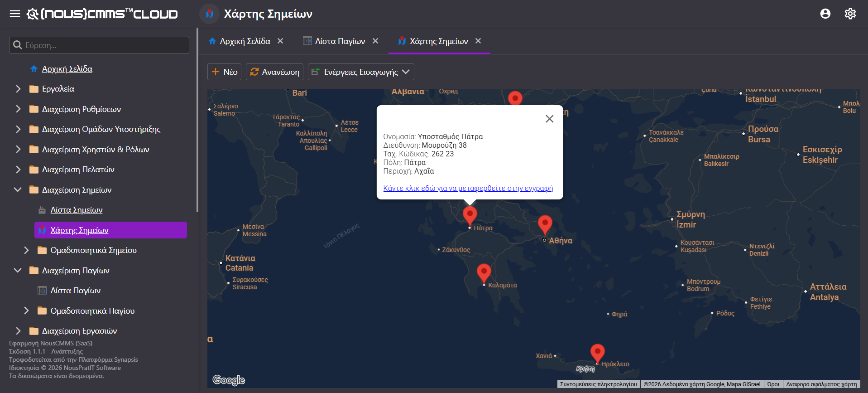Open Λίστα Σημείων in the sidebar
The width and height of the screenshot is (868, 393).
point(77,210)
